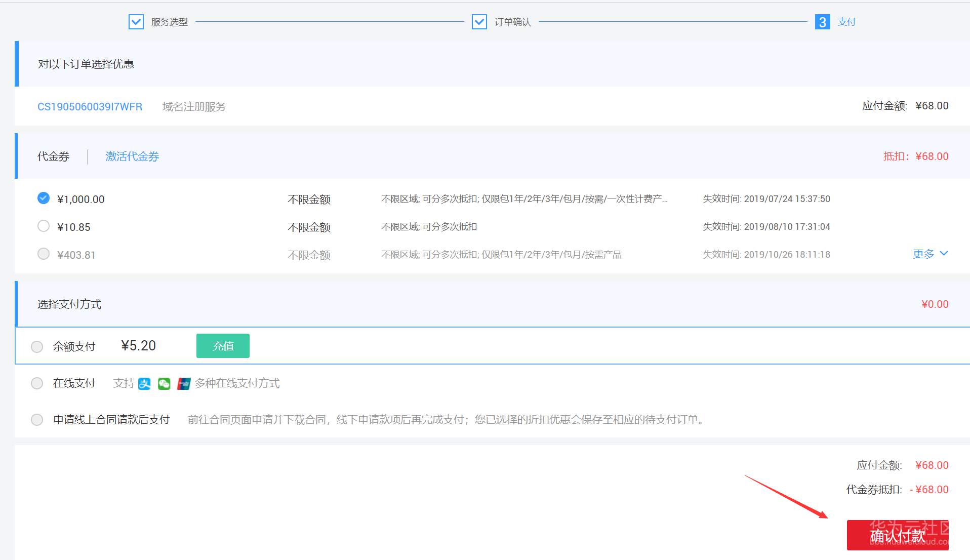Click the 支付 step label
This screenshot has width=970, height=560.
point(847,22)
